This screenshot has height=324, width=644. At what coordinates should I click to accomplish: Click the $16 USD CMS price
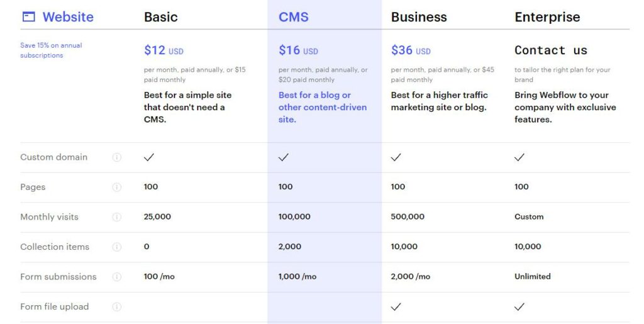298,50
